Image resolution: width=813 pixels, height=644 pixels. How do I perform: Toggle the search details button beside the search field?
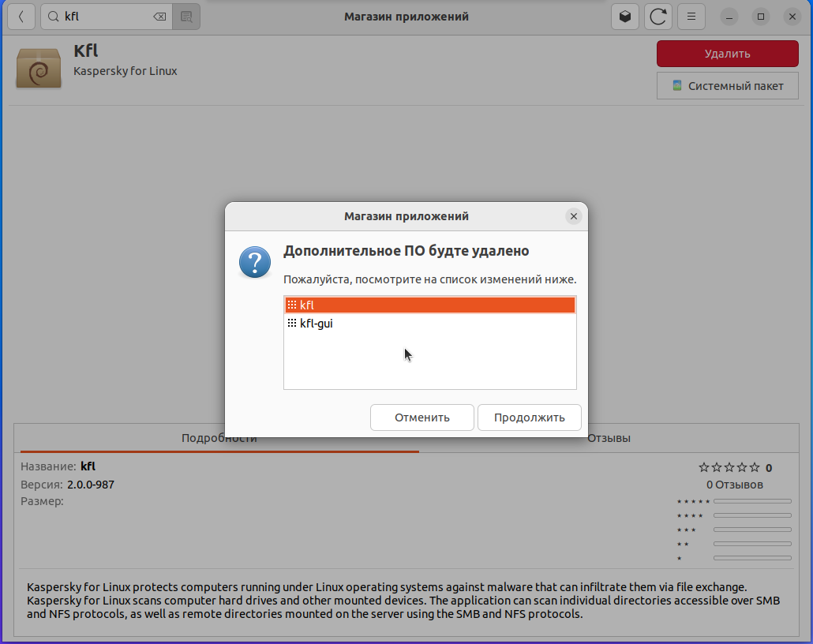[x=186, y=17]
